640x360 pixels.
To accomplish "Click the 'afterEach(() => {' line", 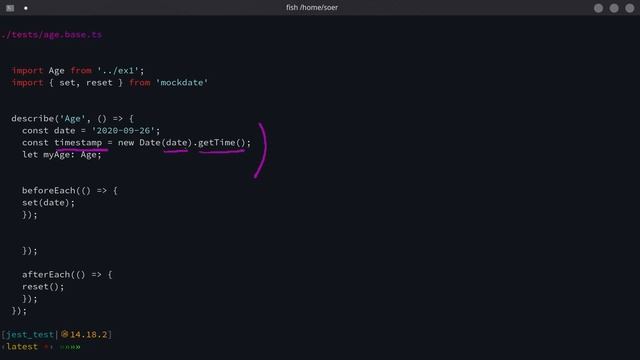I will (x=67, y=274).
